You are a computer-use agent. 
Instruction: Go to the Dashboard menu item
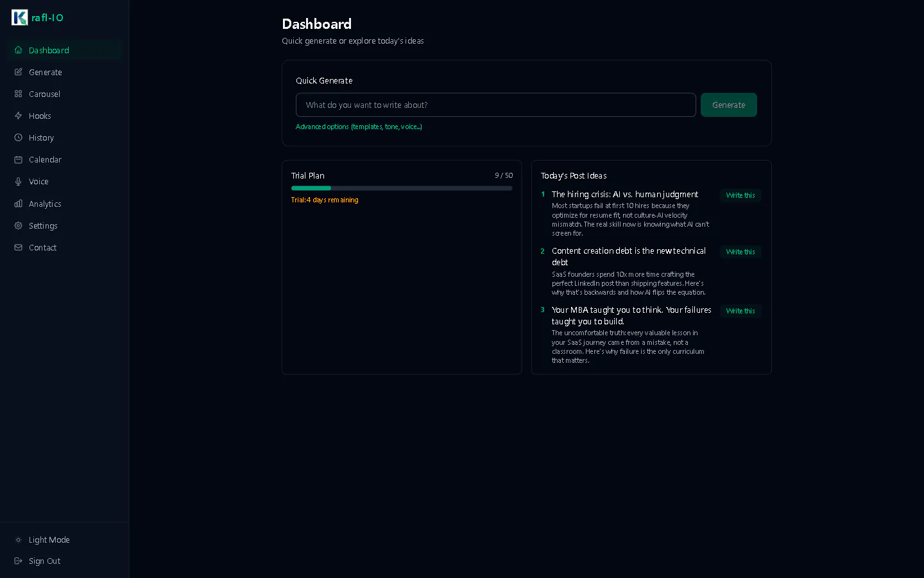point(64,50)
